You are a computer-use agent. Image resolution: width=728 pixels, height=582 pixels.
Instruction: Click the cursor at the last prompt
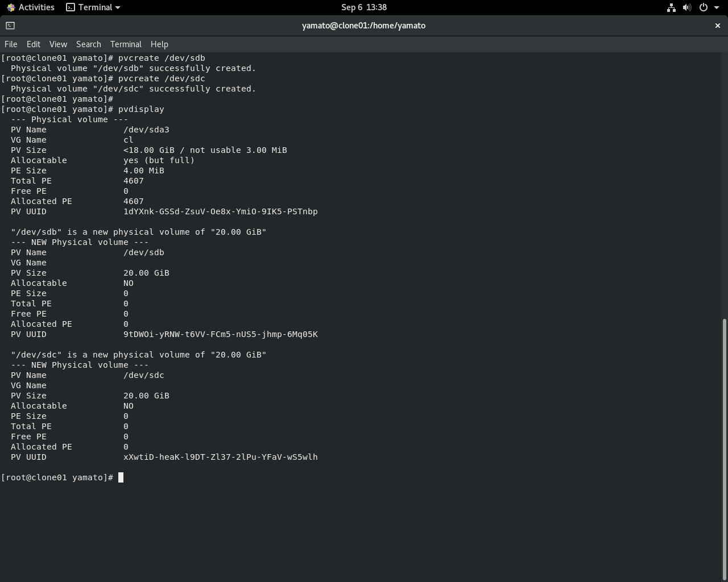tap(121, 477)
